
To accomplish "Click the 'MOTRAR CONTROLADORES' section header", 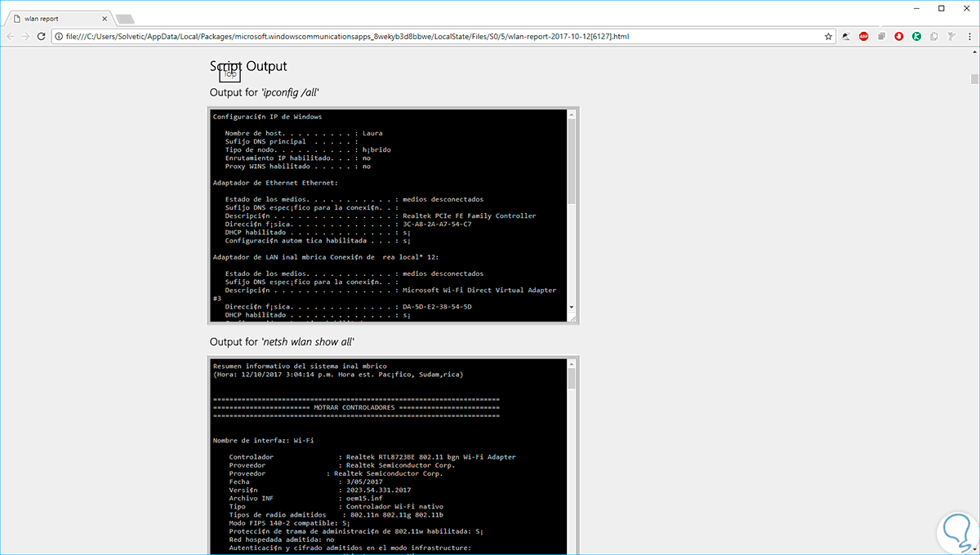I will [x=355, y=406].
